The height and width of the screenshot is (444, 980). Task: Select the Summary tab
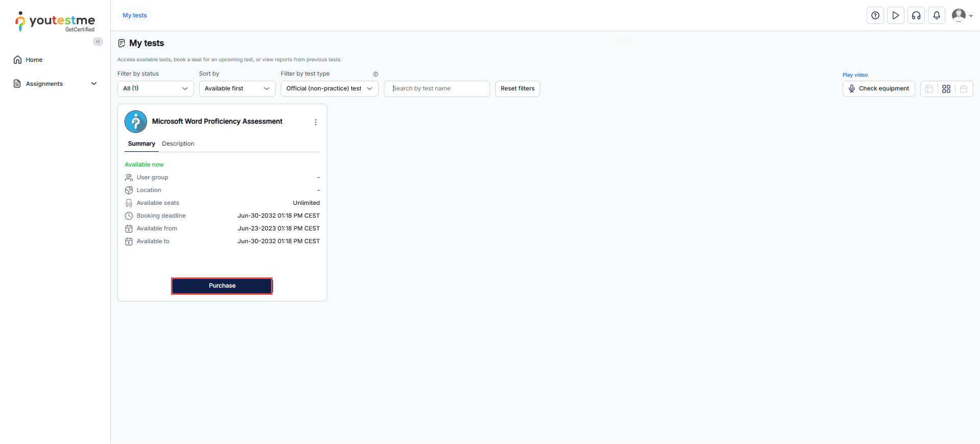pos(141,144)
